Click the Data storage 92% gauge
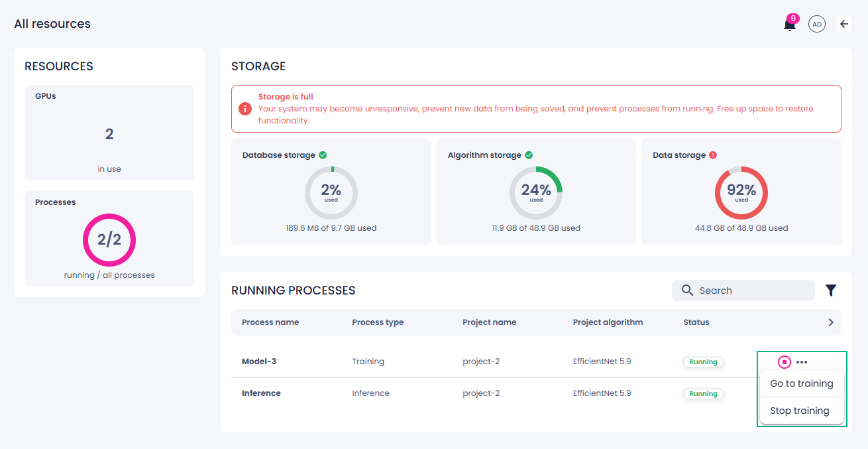The height and width of the screenshot is (449, 868). (741, 193)
